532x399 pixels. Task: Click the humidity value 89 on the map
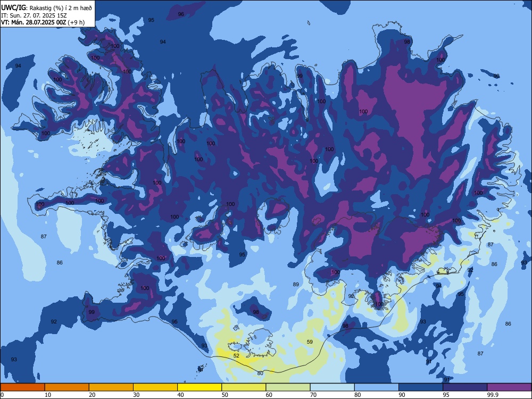(296, 284)
